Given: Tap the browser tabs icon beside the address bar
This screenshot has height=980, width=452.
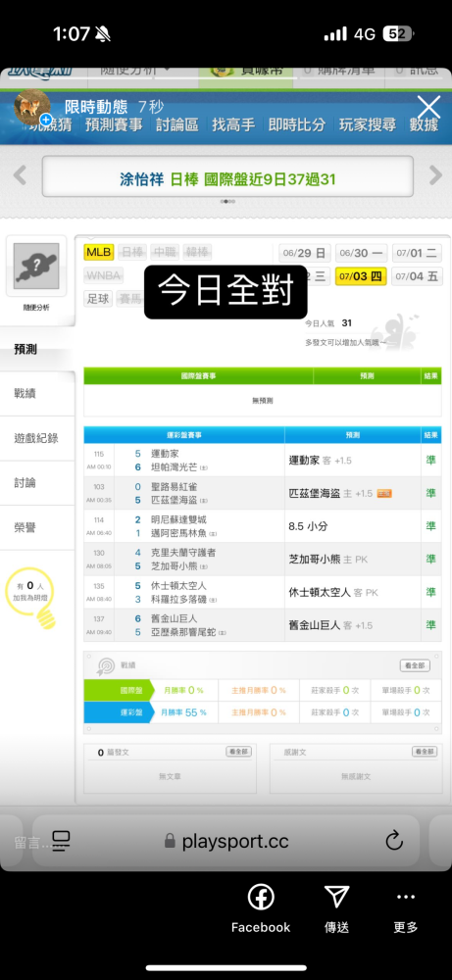Looking at the screenshot, I should [61, 840].
